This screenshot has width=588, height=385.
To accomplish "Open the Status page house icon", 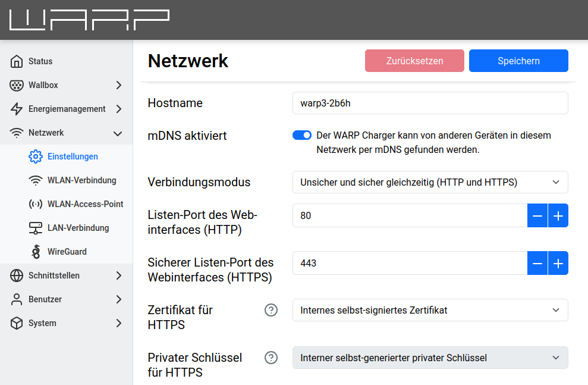I will coord(17,61).
